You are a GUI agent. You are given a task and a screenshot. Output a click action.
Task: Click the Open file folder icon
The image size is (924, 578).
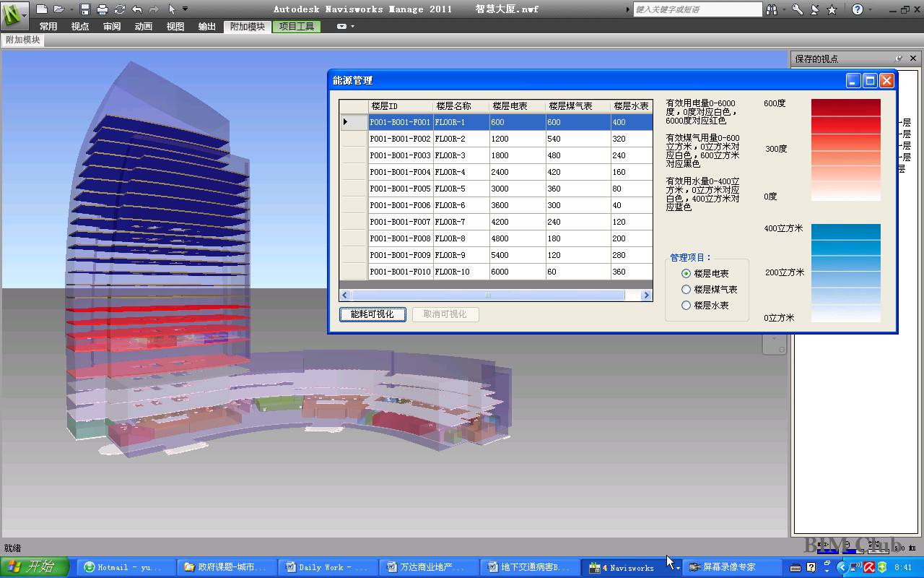[x=59, y=9]
